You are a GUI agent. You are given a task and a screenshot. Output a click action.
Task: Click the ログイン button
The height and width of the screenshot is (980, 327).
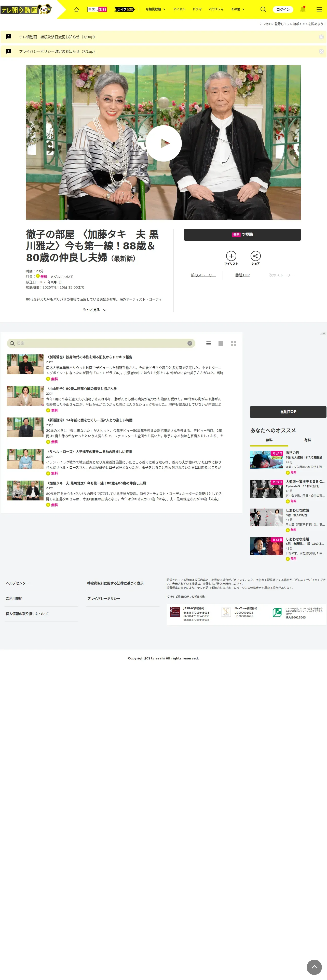pos(283,9)
